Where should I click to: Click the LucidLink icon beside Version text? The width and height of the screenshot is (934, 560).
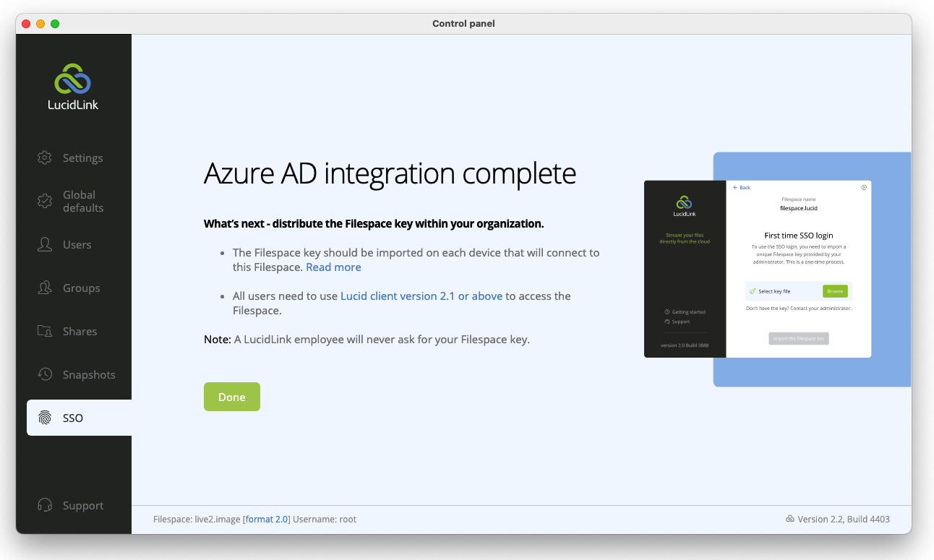[x=790, y=519]
